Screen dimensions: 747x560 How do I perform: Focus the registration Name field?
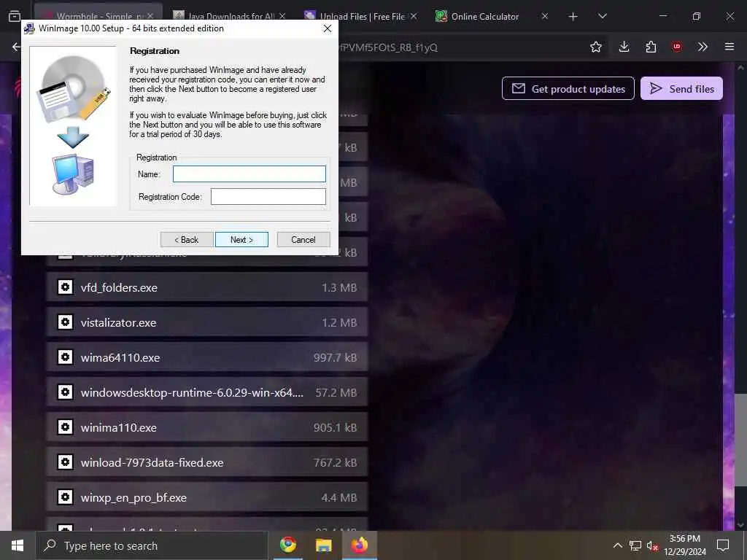[249, 174]
